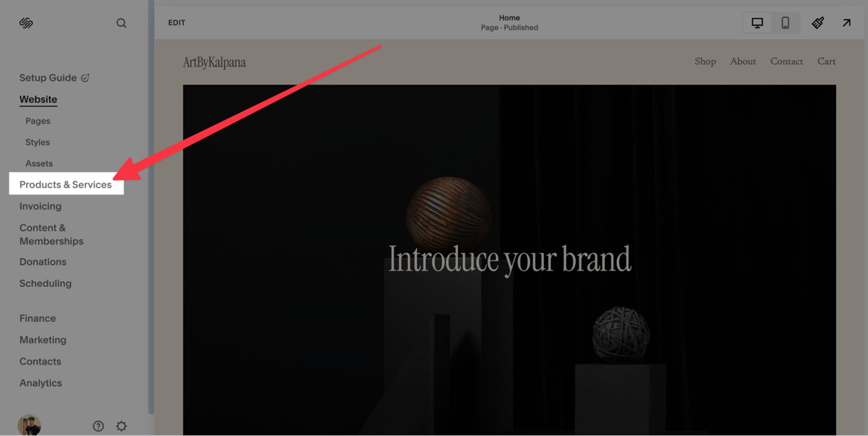The height and width of the screenshot is (436, 868).
Task: Open Setup Guide in sidebar
Action: point(48,77)
